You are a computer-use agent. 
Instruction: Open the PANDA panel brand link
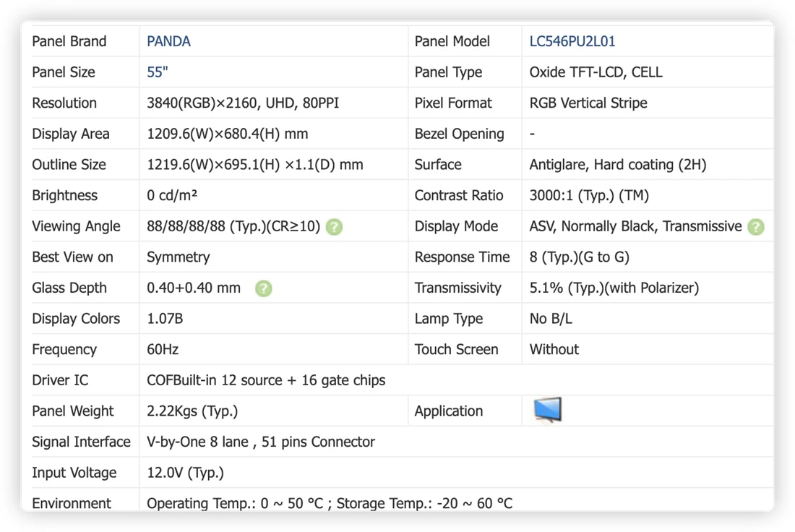[168, 42]
